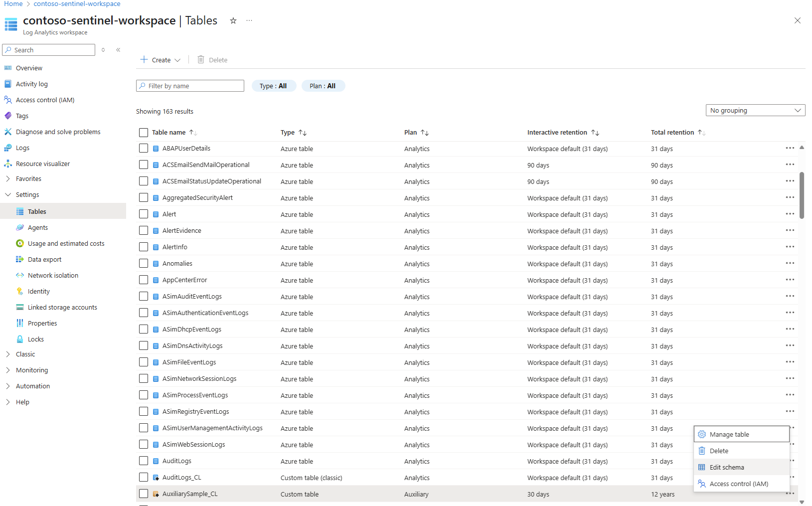Screen dimensions: 812x506
Task: Open the No grouping dropdown
Action: (x=755, y=110)
